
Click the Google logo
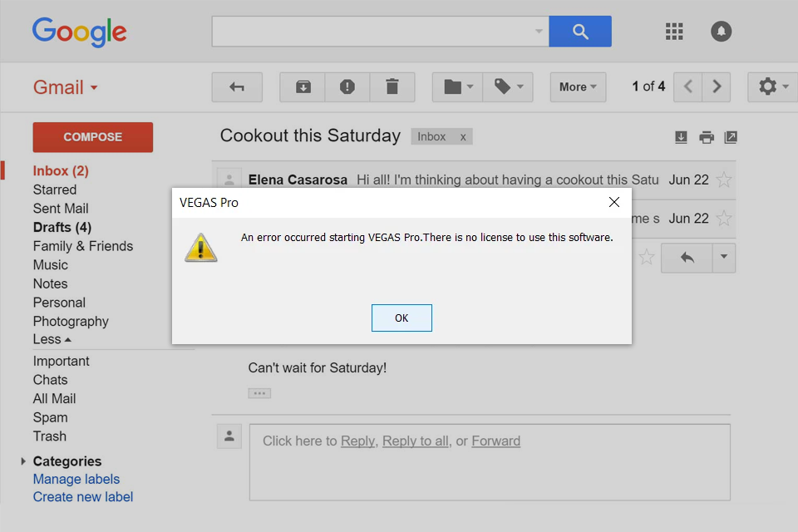(80, 32)
